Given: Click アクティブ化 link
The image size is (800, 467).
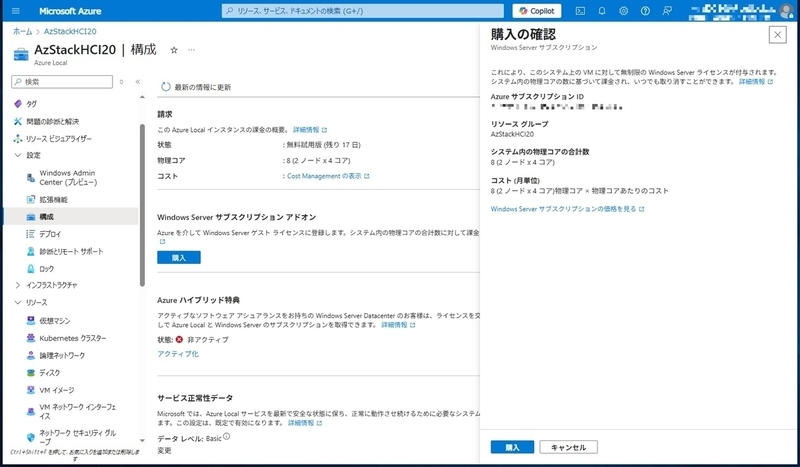Looking at the screenshot, I should pos(178,354).
